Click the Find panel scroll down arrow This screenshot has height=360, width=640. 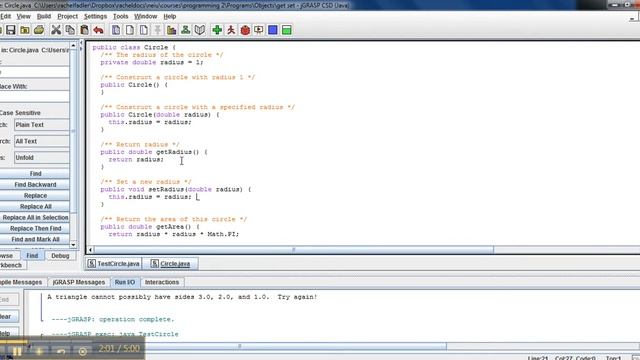(73, 245)
